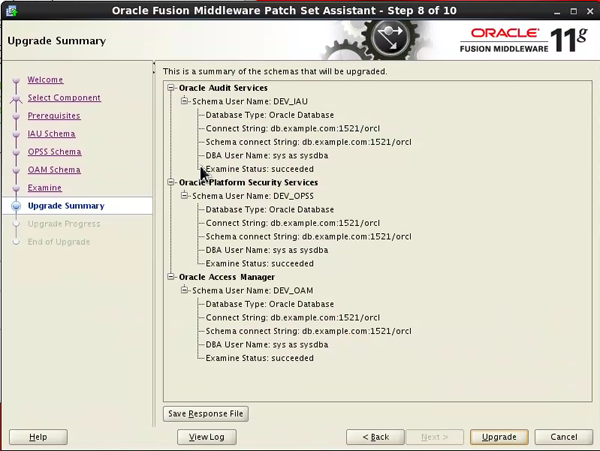Minimize the Patch Set Assistant window

coord(557,11)
